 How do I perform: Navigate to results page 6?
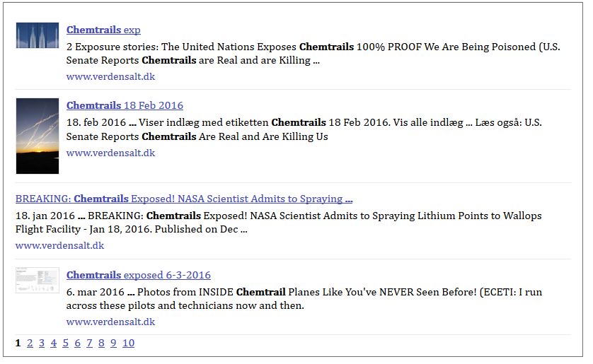(x=77, y=343)
